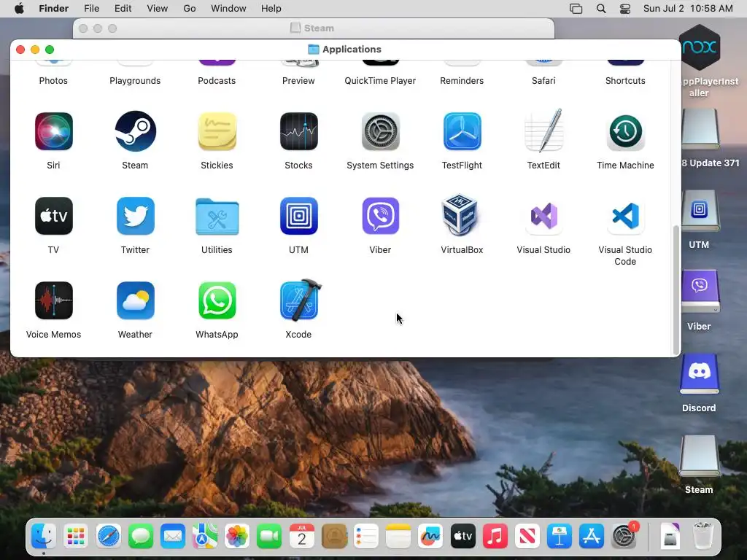
Task: Select the Viber volume on the desktop
Action: [x=699, y=292]
